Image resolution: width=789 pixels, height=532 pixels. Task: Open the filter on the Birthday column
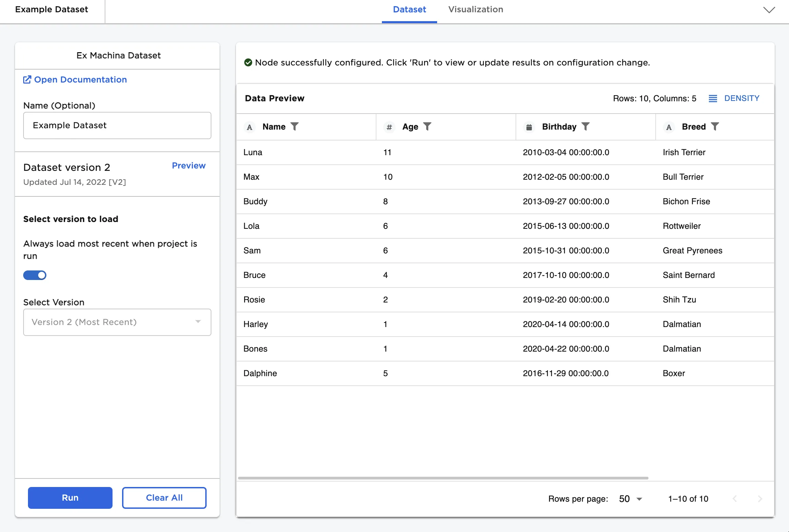[x=586, y=127]
